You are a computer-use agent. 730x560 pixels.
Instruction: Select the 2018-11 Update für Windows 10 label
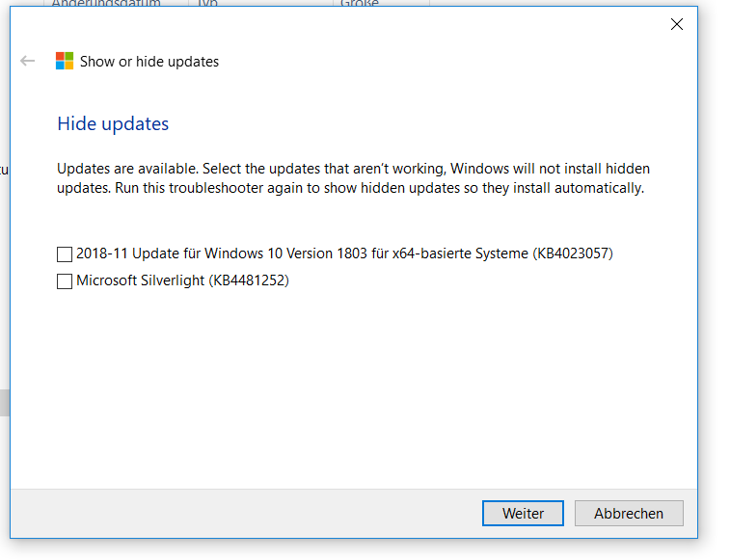coord(344,253)
